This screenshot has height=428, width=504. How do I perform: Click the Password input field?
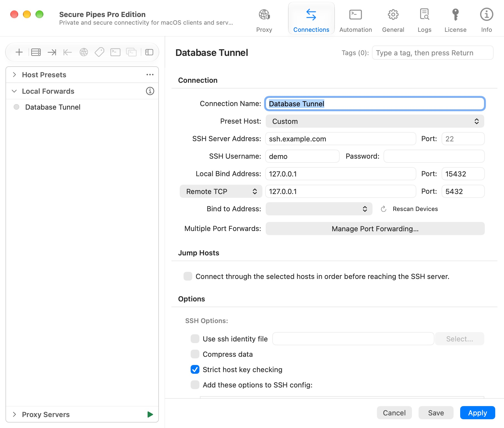pyautogui.click(x=434, y=156)
